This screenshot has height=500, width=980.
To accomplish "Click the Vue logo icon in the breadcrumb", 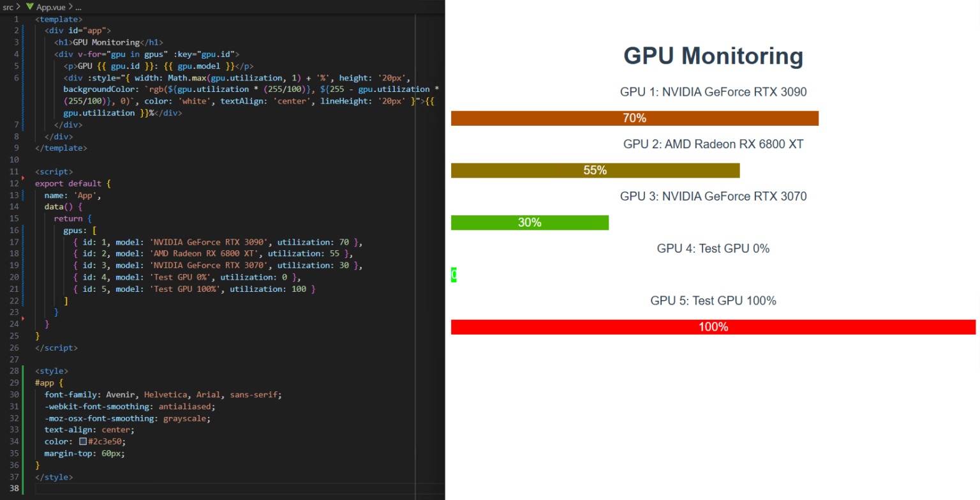I will tap(30, 7).
